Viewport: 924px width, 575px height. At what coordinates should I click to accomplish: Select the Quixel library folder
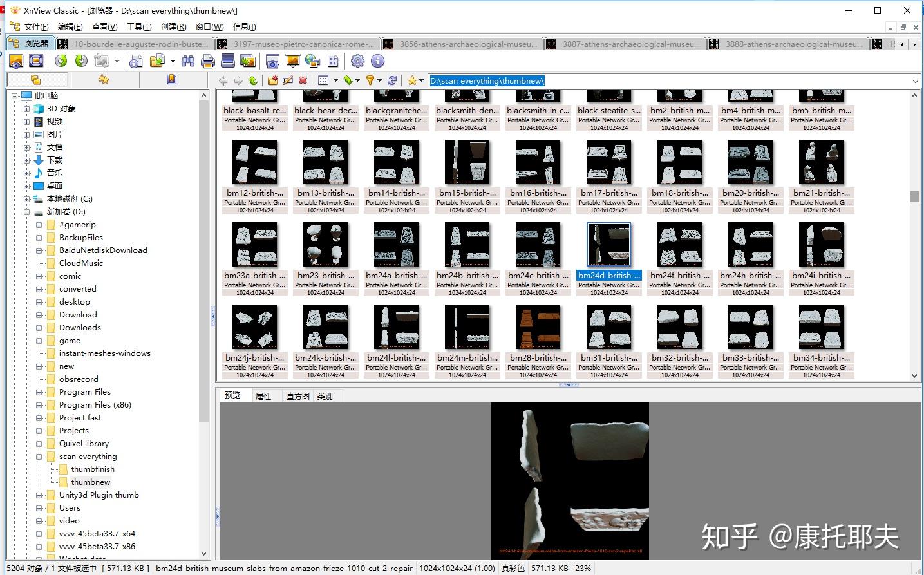click(x=84, y=444)
